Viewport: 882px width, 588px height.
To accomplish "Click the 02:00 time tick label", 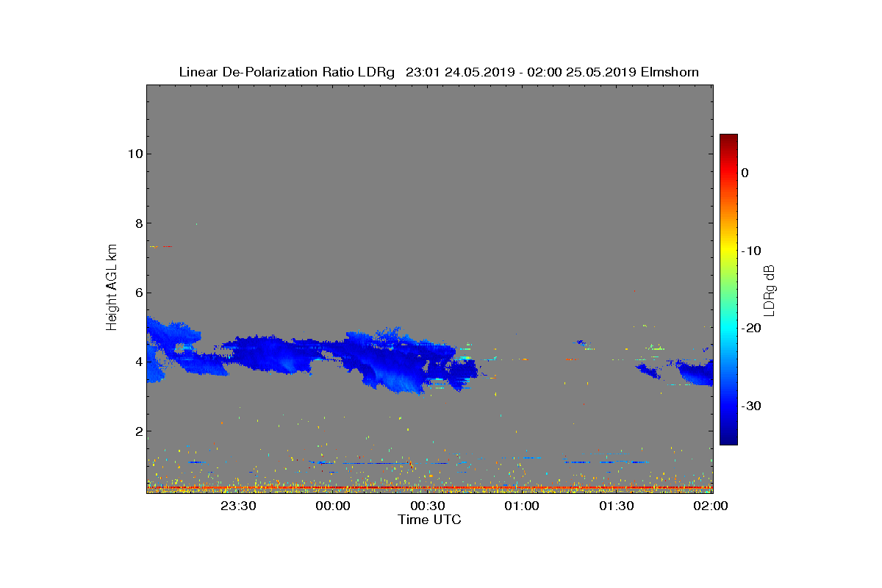I will (x=711, y=506).
